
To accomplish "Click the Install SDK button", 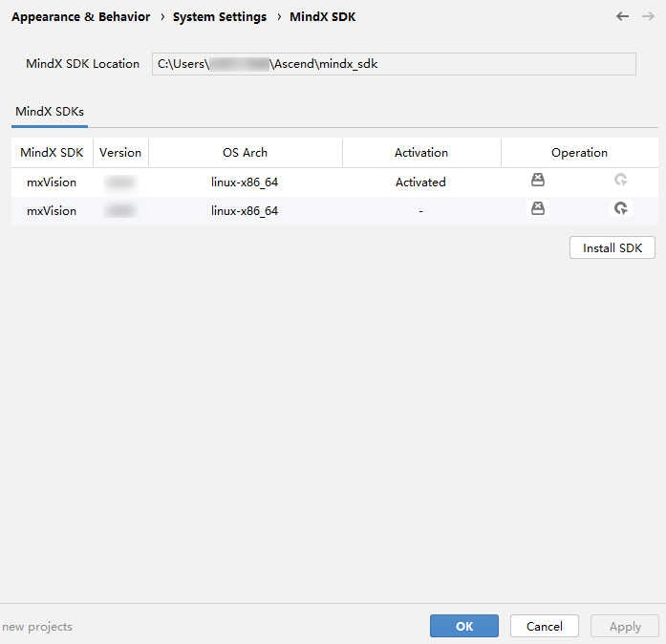I will click(612, 247).
